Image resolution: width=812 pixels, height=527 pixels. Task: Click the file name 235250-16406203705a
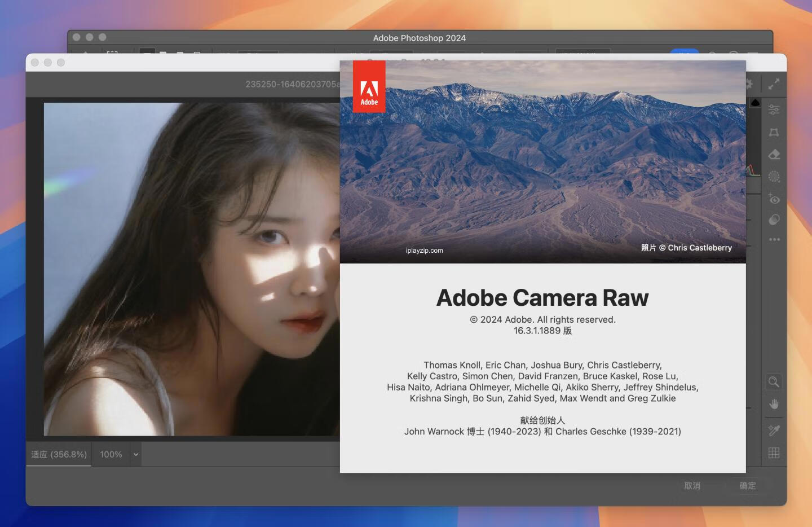(293, 84)
